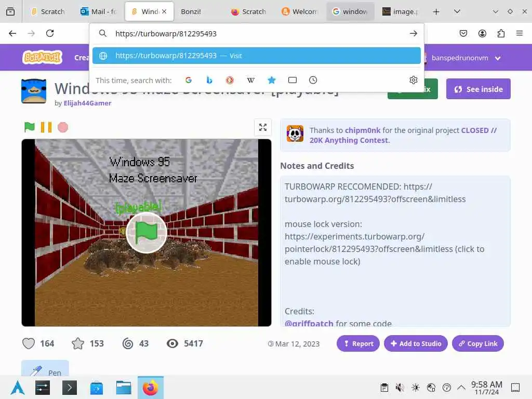The width and height of the screenshot is (532, 399).
Task: Love the project with the heart icon
Action: pos(29,343)
